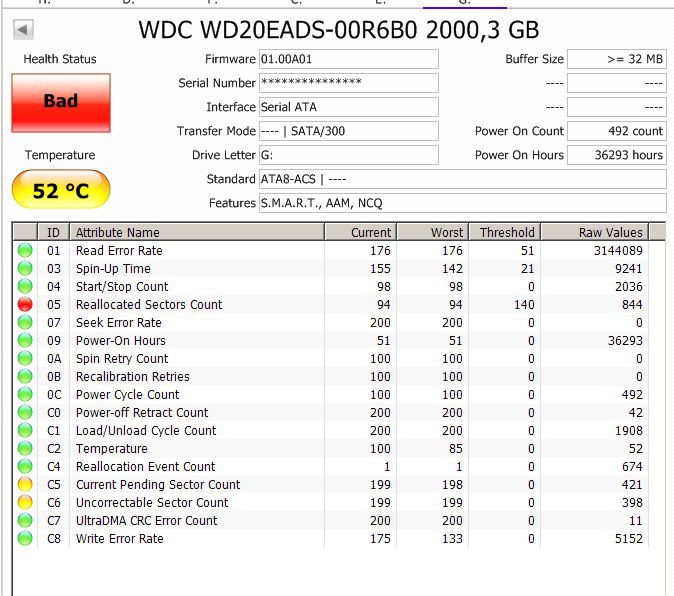The height and width of the screenshot is (596, 674).
Task: Select the Uncorrectable Sector Count attribute name
Action: click(152, 503)
